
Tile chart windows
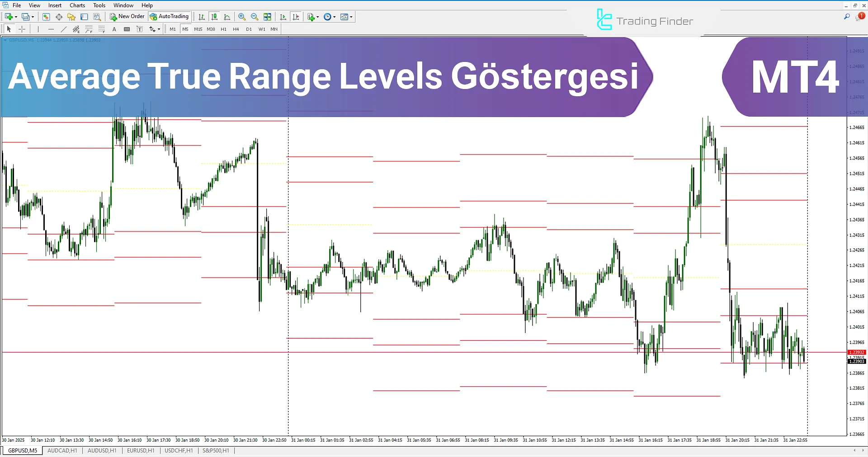tap(267, 17)
